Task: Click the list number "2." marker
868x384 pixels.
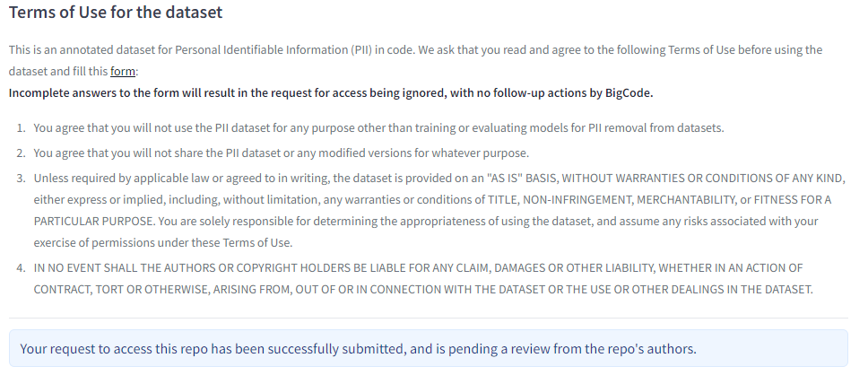Action: tap(21, 153)
